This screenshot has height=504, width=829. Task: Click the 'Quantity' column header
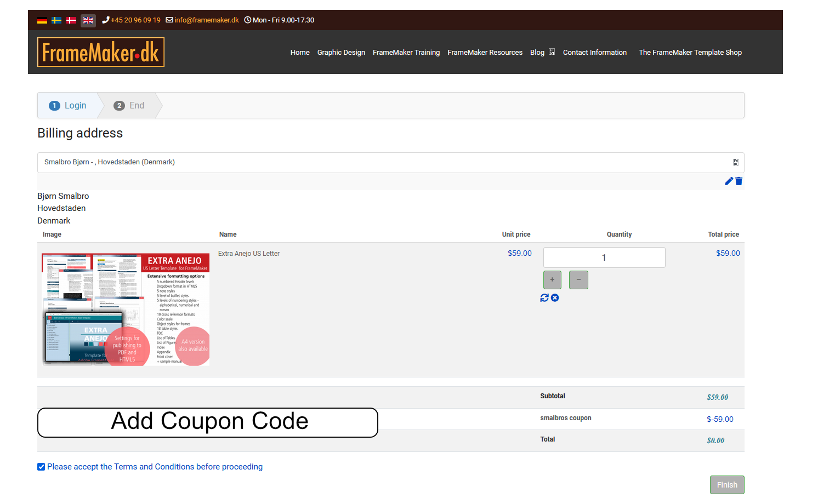(x=619, y=234)
